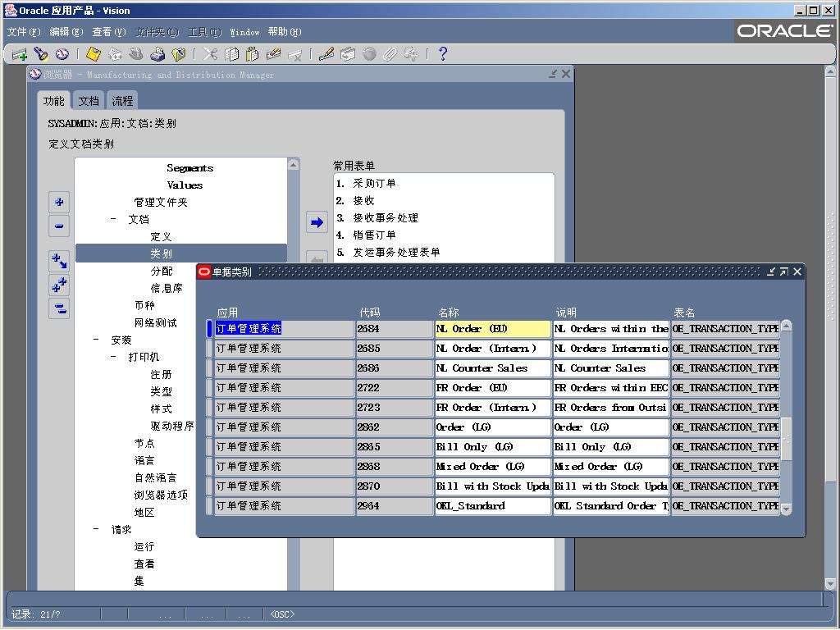The image size is (840, 630).
Task: Click the plus Expand button beside tree
Action: tap(59, 202)
